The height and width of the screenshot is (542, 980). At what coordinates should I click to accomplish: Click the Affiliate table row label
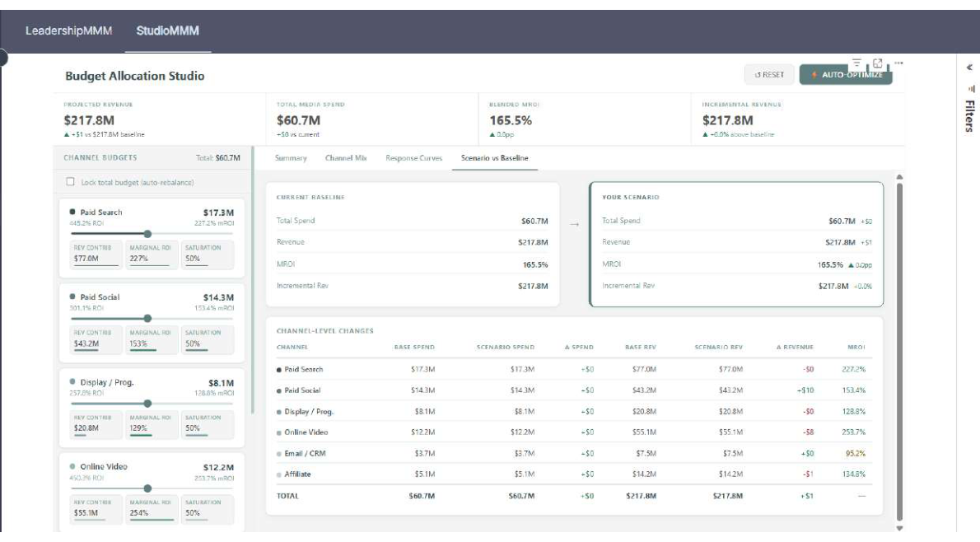tap(297, 474)
